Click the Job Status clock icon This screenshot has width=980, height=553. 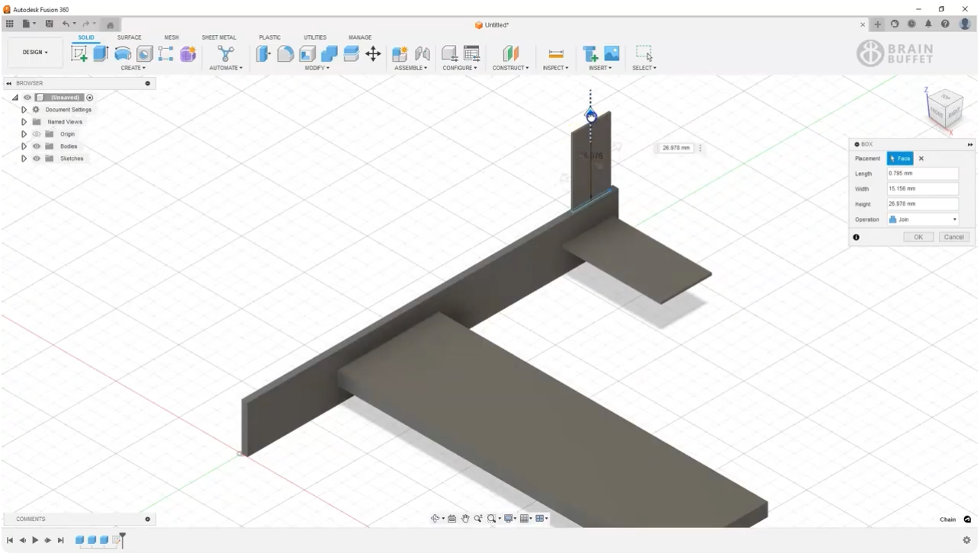[x=911, y=24]
